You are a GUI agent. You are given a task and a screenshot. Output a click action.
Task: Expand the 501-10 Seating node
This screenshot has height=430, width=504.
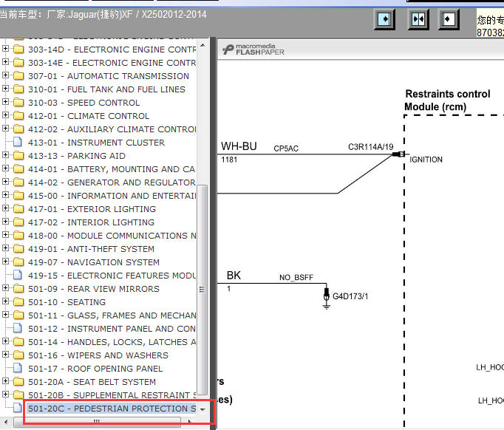(x=5, y=301)
